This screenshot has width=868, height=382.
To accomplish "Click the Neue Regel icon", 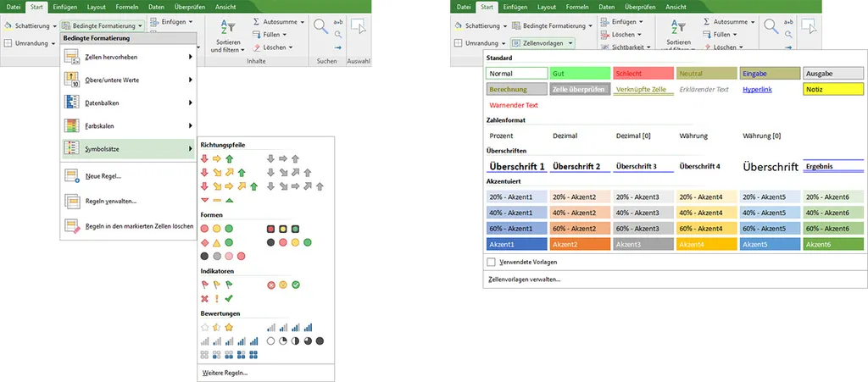I will tap(73, 176).
